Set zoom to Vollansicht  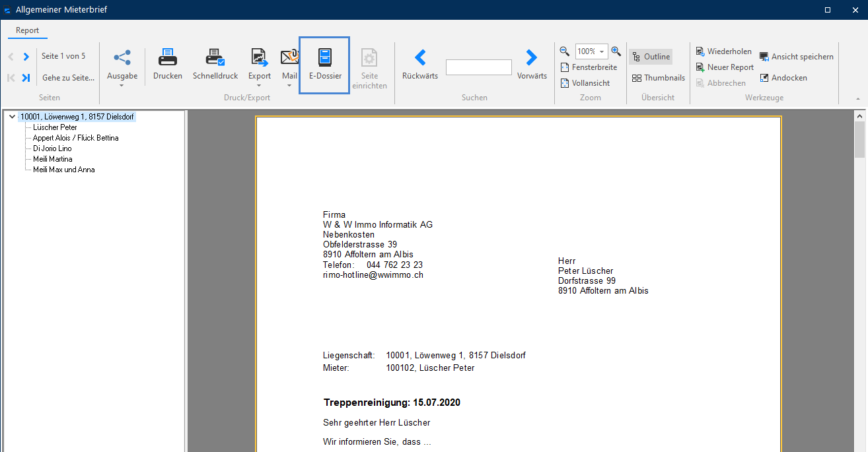point(585,83)
